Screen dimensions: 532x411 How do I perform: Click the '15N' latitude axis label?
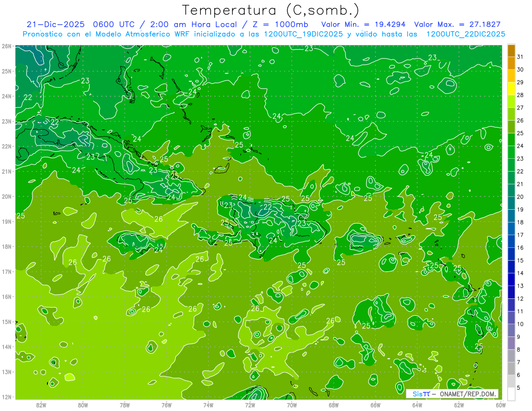pyautogui.click(x=7, y=321)
